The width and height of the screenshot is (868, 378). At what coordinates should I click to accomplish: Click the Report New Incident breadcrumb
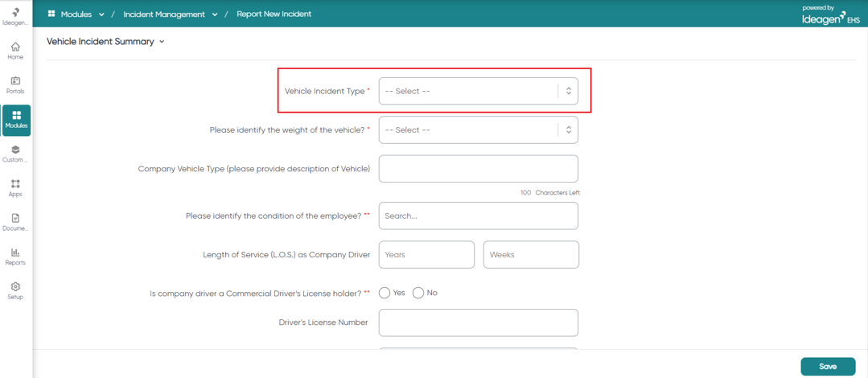coord(274,14)
